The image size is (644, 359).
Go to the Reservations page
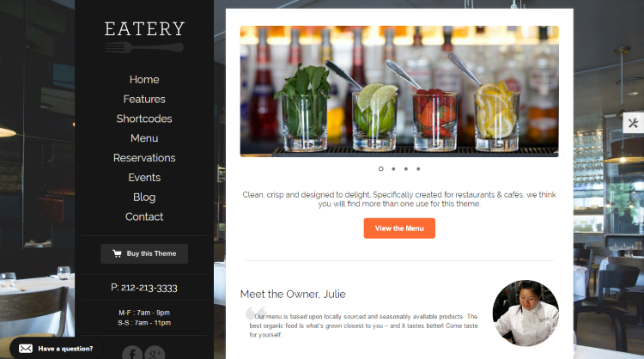pos(144,158)
